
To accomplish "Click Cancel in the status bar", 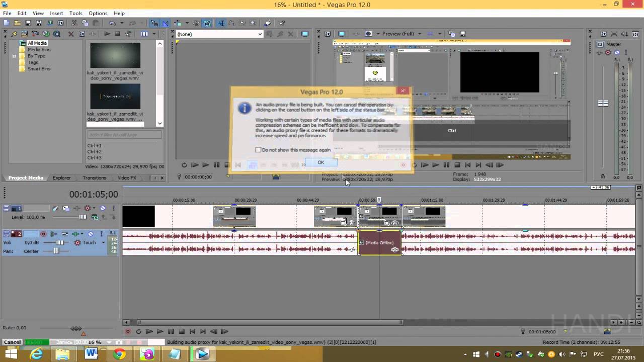I will tap(12, 342).
